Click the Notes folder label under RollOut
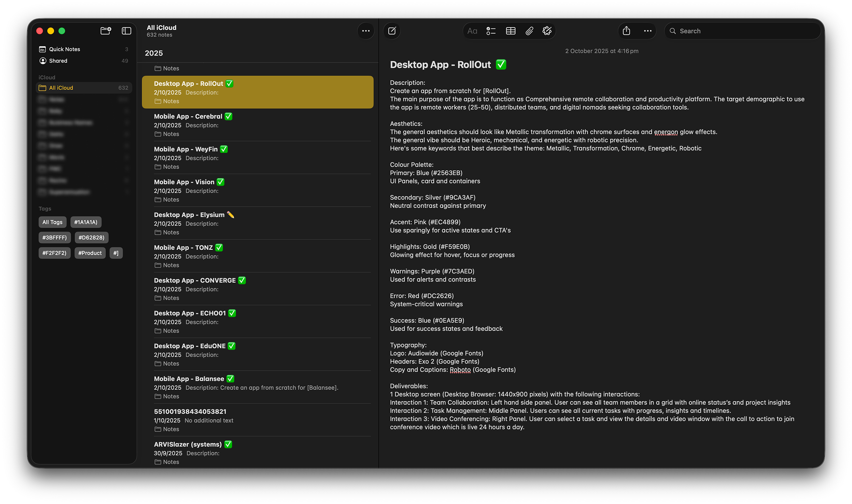This screenshot has height=504, width=852. coord(167,101)
